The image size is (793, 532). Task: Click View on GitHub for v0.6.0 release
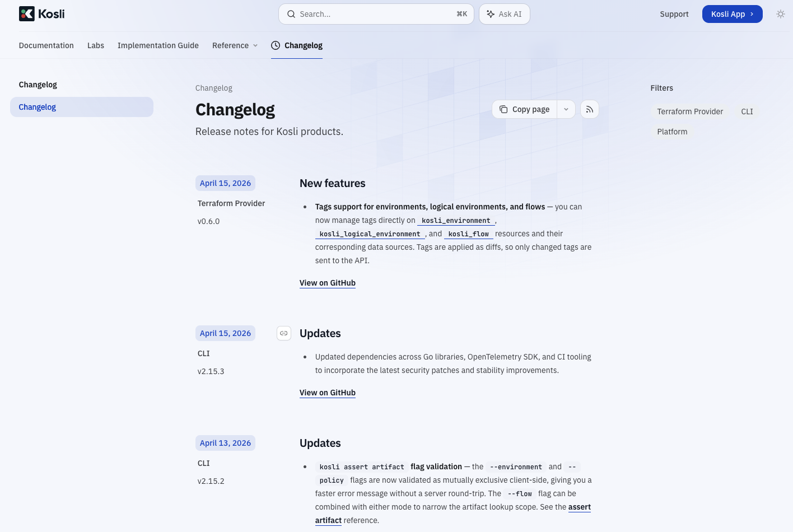[327, 283]
